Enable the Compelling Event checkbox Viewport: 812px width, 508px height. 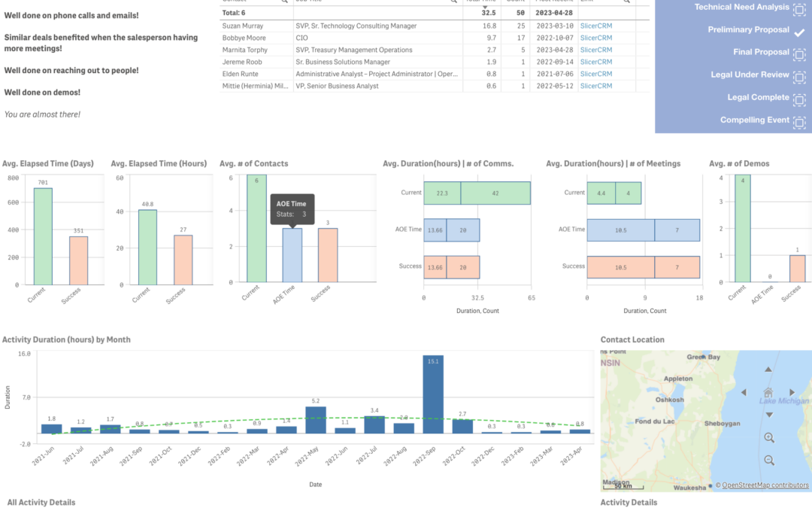click(799, 121)
